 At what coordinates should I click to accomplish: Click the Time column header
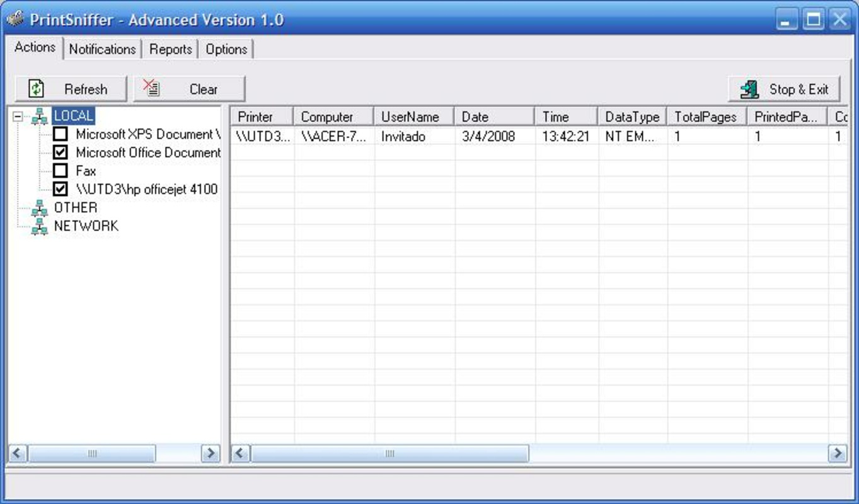567,117
